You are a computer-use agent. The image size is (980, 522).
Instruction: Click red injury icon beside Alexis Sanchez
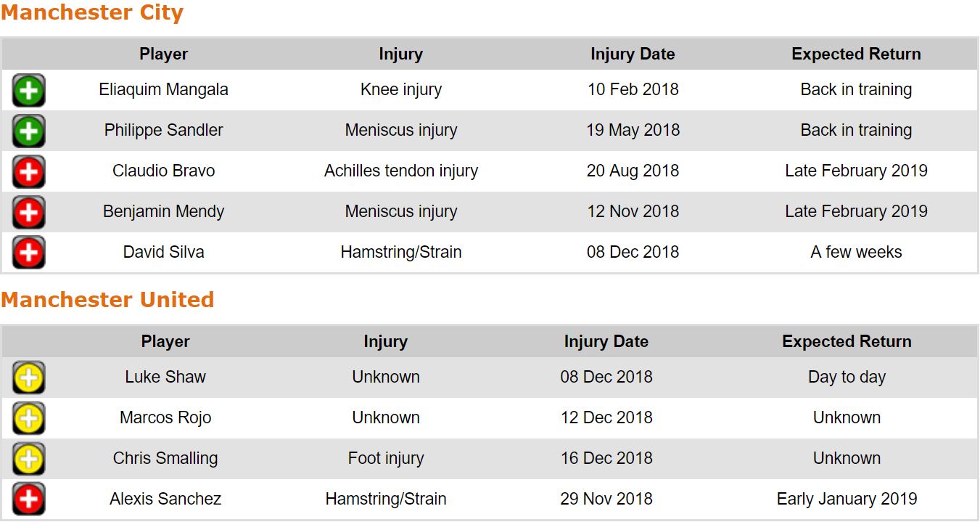point(28,499)
